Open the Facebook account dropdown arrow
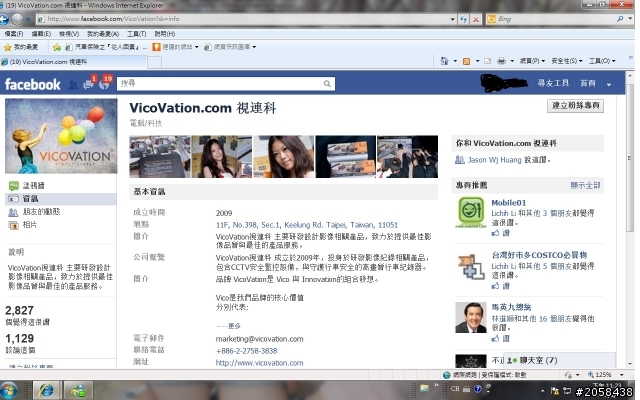This screenshot has height=400, width=640. (609, 84)
